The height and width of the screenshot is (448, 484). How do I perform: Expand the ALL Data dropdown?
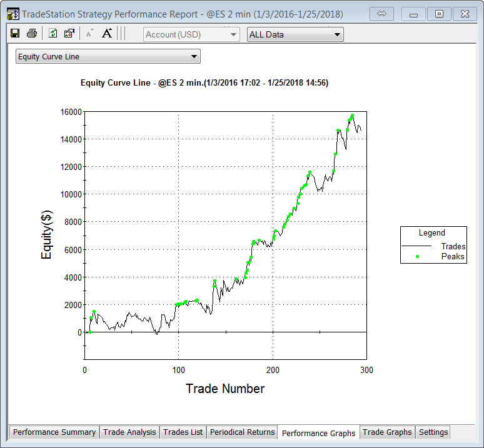click(295, 34)
